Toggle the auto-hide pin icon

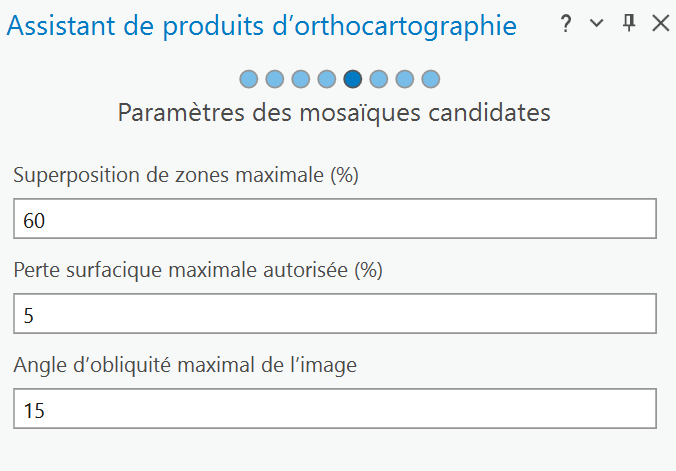pyautogui.click(x=629, y=25)
